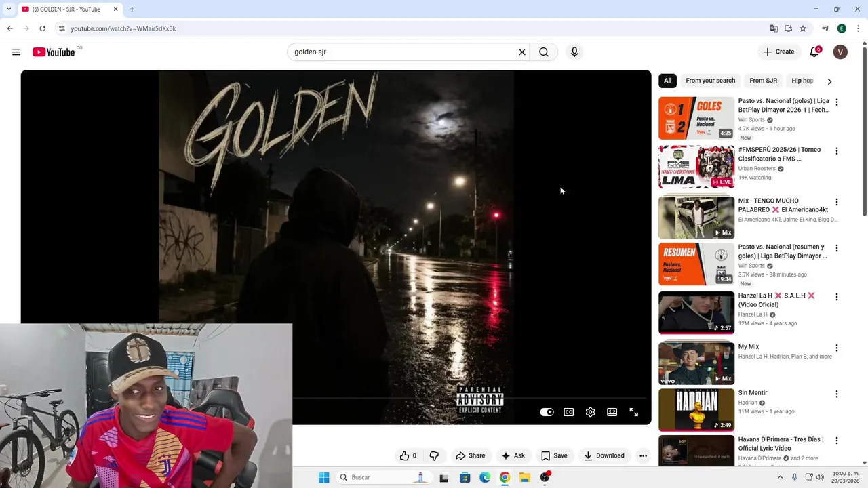Click the page vertical scrollbar
Screen dimensions: 868x488
click(864, 132)
